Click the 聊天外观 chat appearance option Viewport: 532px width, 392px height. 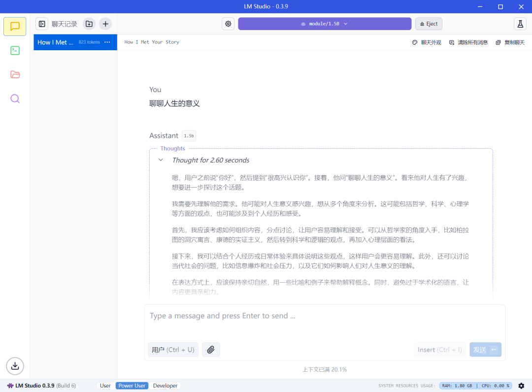tap(427, 42)
